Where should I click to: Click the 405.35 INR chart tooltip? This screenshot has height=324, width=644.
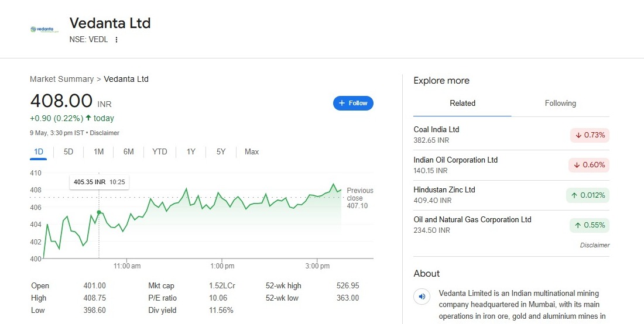[100, 182]
